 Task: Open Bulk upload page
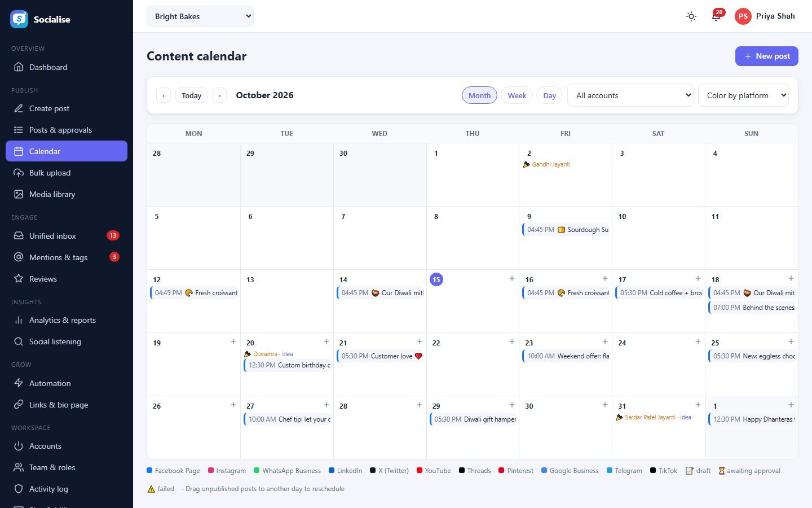pyautogui.click(x=67, y=173)
